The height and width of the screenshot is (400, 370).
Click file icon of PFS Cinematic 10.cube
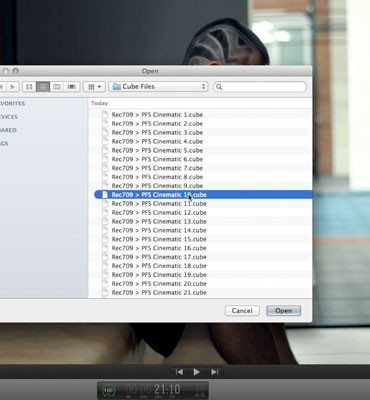click(105, 195)
